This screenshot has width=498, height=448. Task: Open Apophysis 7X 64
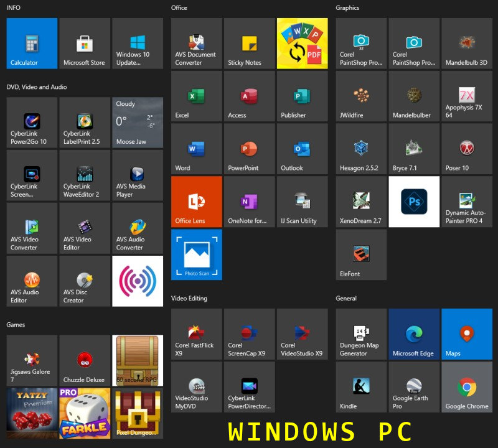467,96
